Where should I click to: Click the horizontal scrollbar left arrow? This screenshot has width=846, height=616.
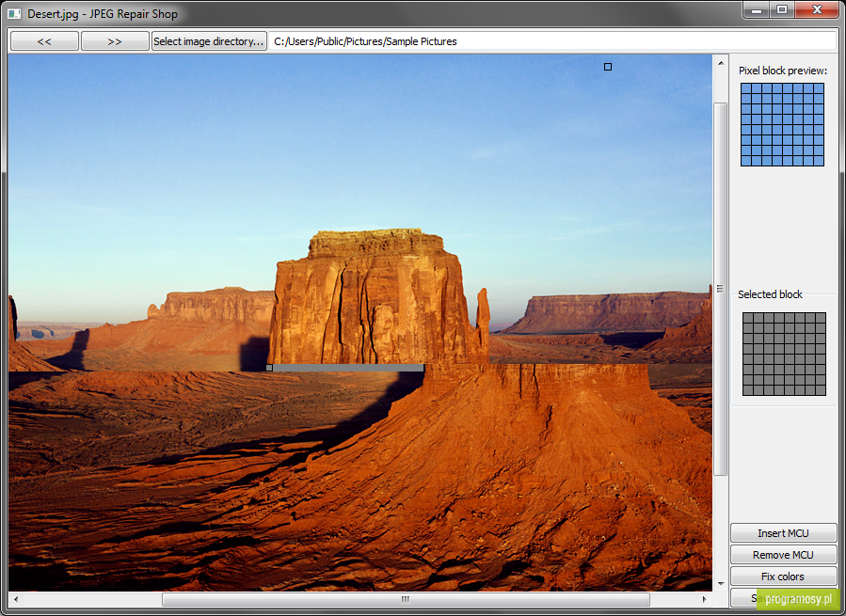click(x=16, y=599)
